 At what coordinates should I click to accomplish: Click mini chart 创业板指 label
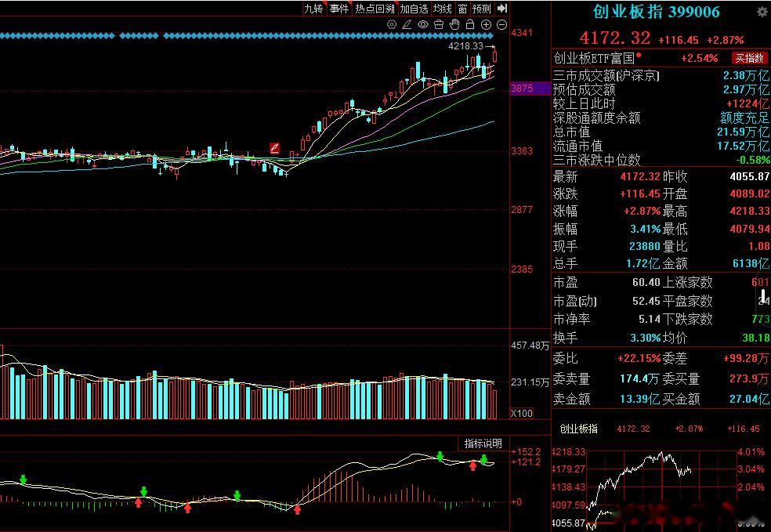click(579, 429)
